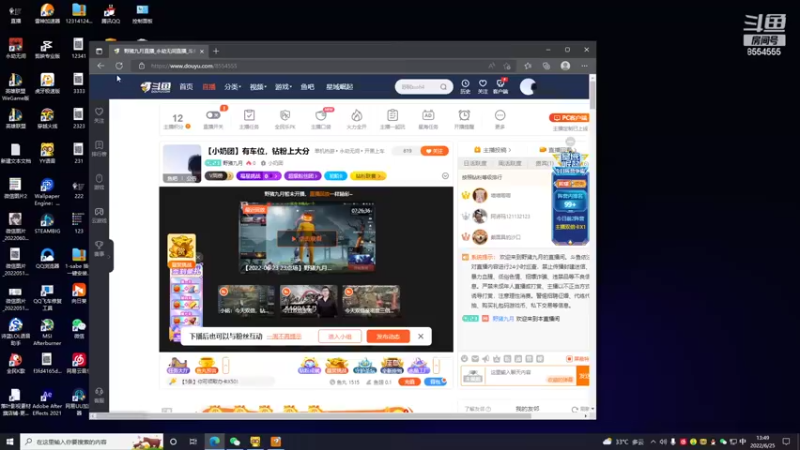Click the orange recharge button below player
The height and width of the screenshot is (450, 800).
(x=409, y=382)
